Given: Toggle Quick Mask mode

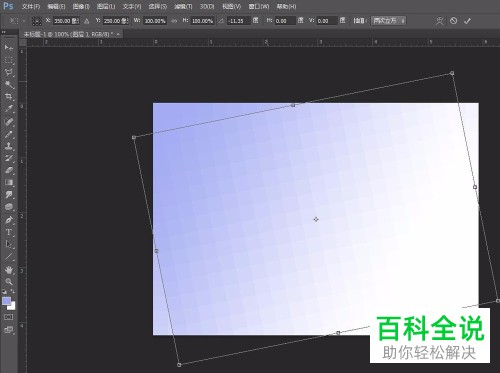Looking at the screenshot, I should [x=9, y=317].
